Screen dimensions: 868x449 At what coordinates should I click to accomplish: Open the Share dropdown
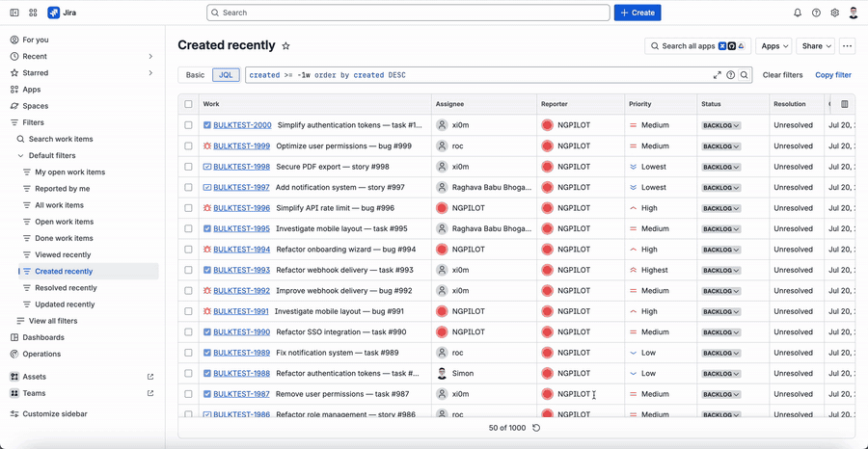point(815,46)
